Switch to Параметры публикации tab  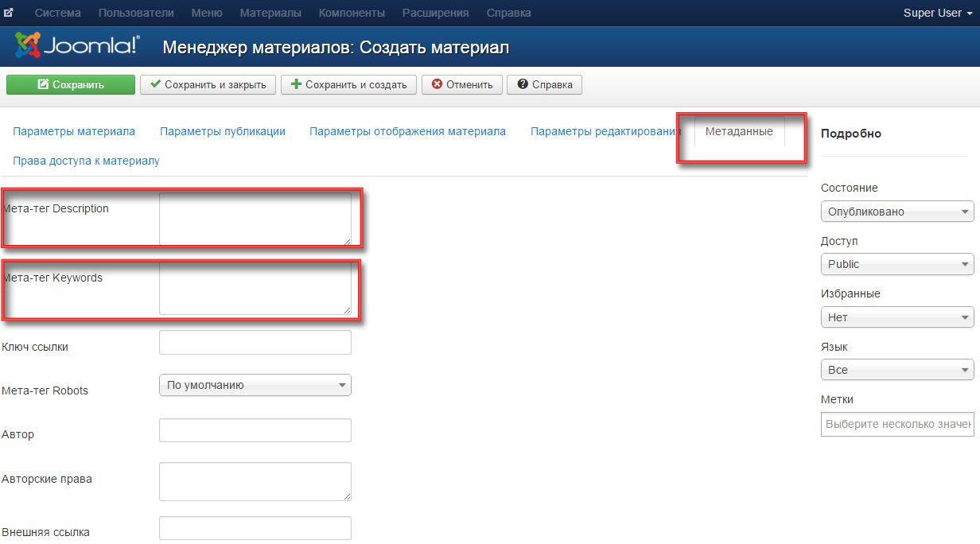pyautogui.click(x=223, y=131)
